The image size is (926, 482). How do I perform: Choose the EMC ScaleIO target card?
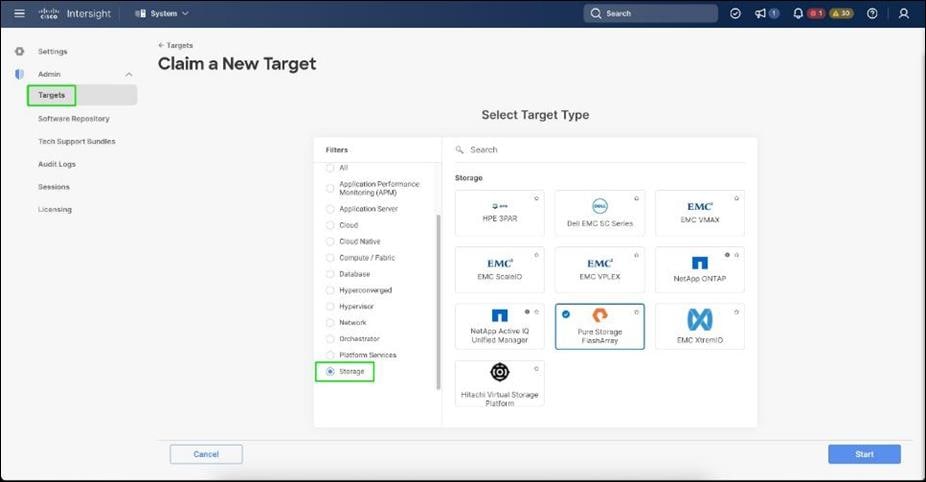[x=500, y=270]
